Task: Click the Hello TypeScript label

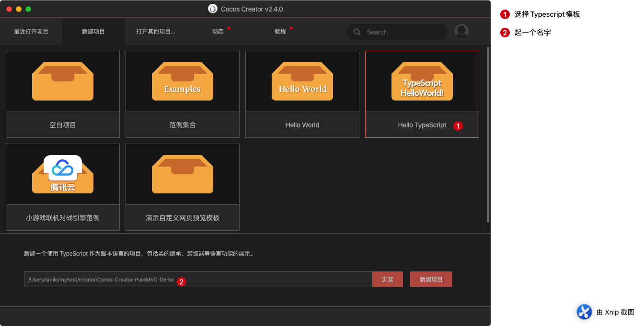Action: [422, 125]
